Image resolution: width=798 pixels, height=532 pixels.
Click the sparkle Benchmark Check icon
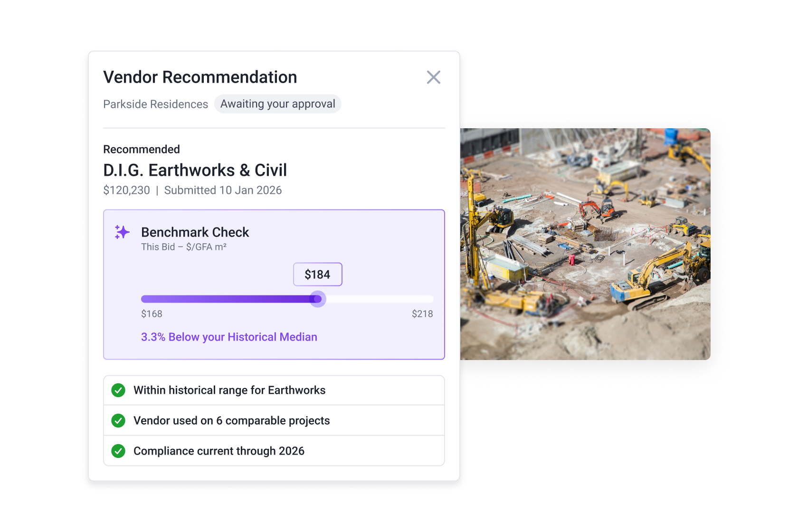pyautogui.click(x=122, y=232)
